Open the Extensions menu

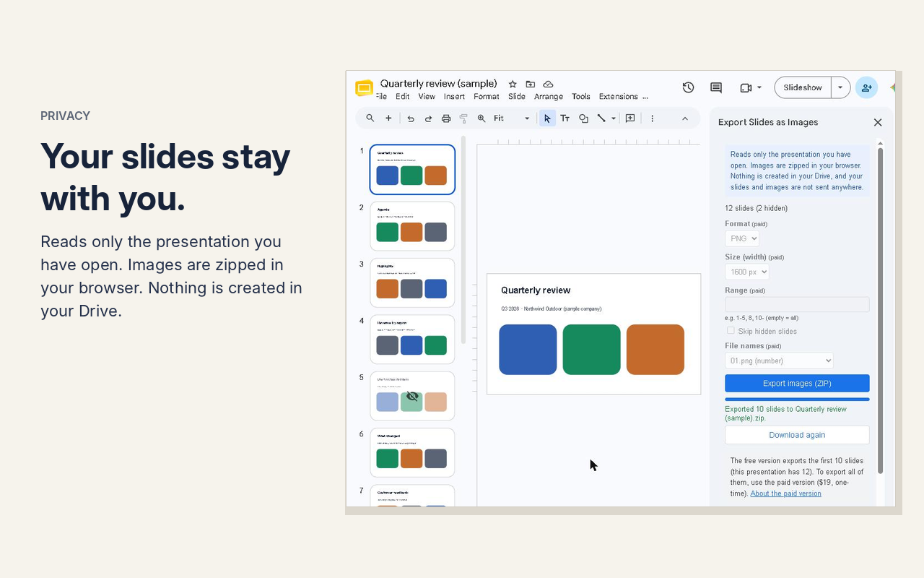pyautogui.click(x=618, y=97)
